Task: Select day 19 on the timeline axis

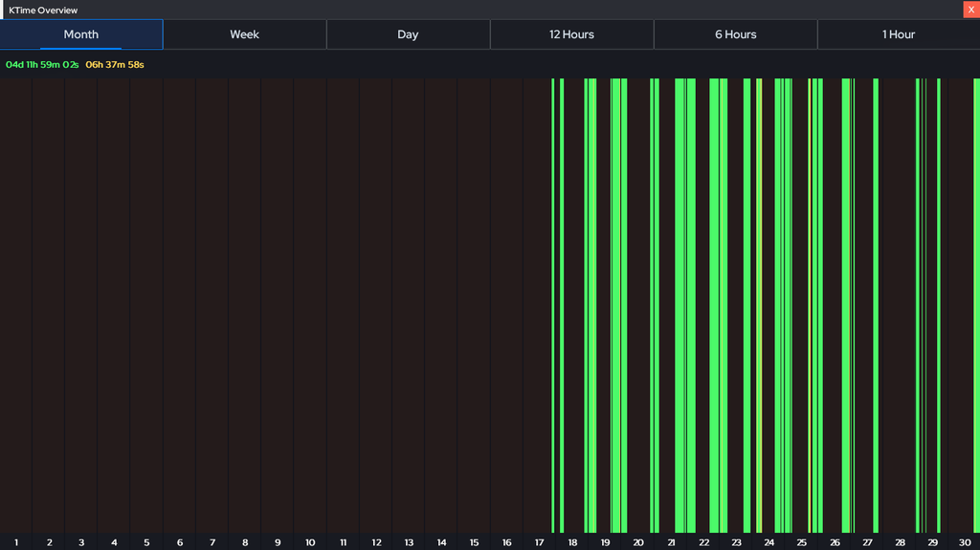Action: click(x=605, y=542)
